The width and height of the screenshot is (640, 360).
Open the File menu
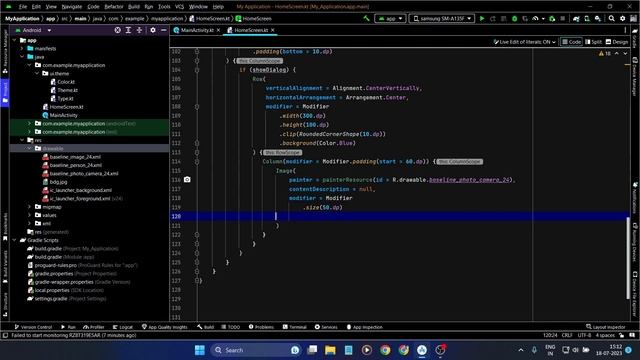click(23, 7)
